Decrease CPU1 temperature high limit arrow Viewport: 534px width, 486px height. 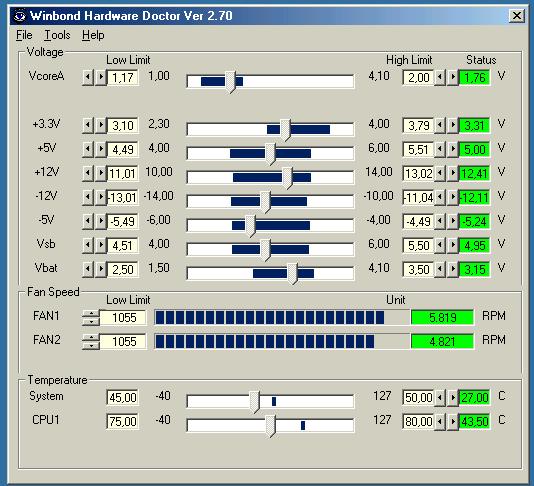pyautogui.click(x=440, y=422)
